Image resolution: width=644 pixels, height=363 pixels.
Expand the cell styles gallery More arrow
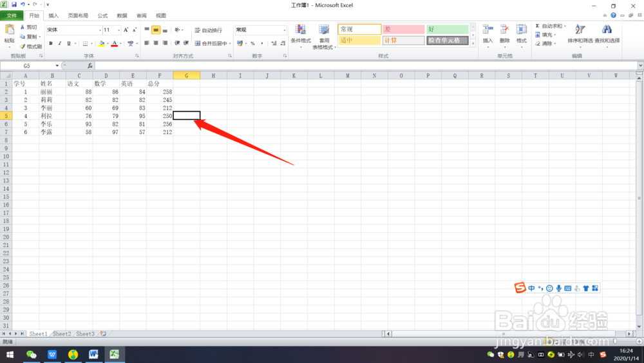(x=473, y=43)
